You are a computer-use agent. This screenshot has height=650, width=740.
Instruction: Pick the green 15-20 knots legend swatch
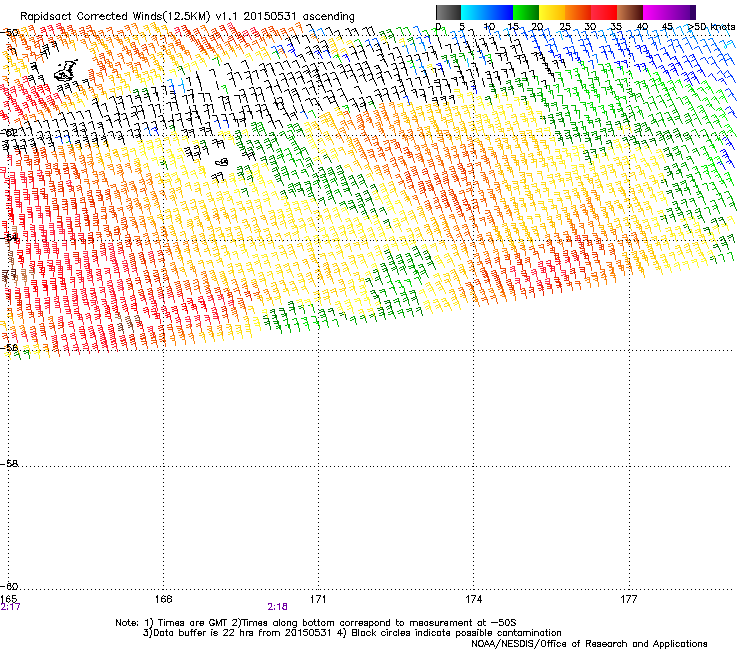526,12
